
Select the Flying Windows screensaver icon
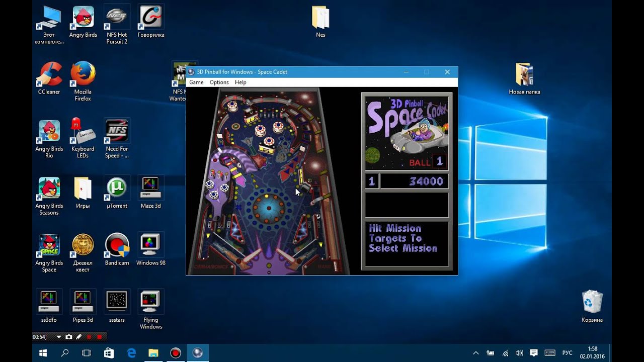tap(151, 309)
